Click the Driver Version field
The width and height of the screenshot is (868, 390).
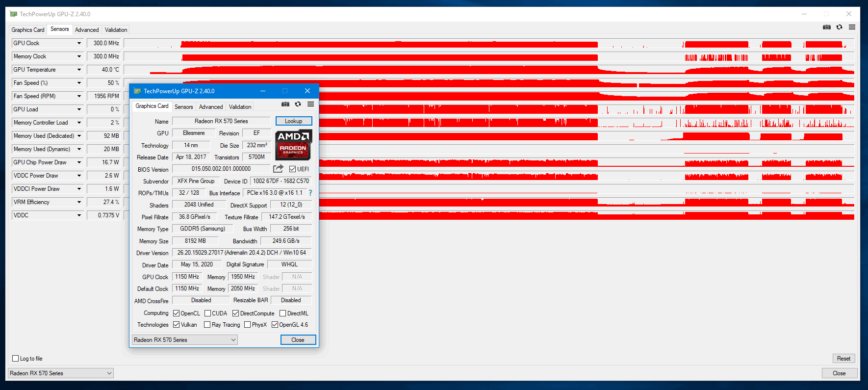click(242, 253)
